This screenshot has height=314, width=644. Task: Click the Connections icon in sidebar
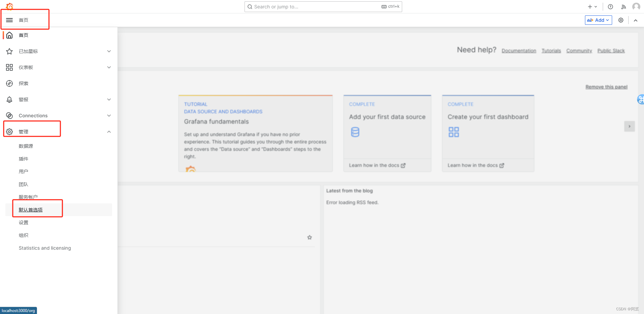coord(9,116)
